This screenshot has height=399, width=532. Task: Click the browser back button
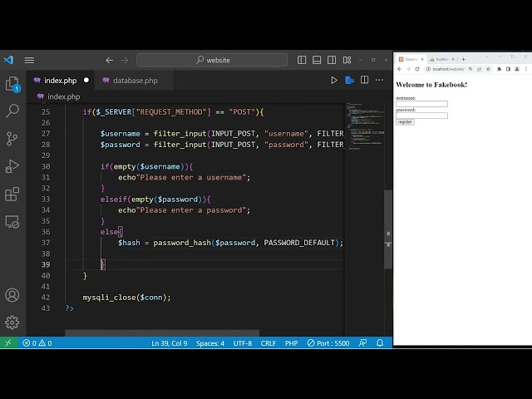pyautogui.click(x=400, y=69)
